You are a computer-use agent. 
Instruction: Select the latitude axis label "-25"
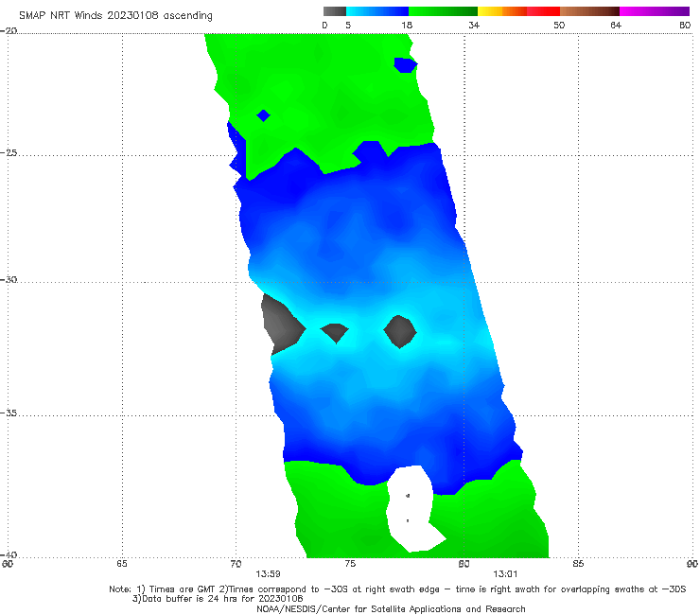9,152
